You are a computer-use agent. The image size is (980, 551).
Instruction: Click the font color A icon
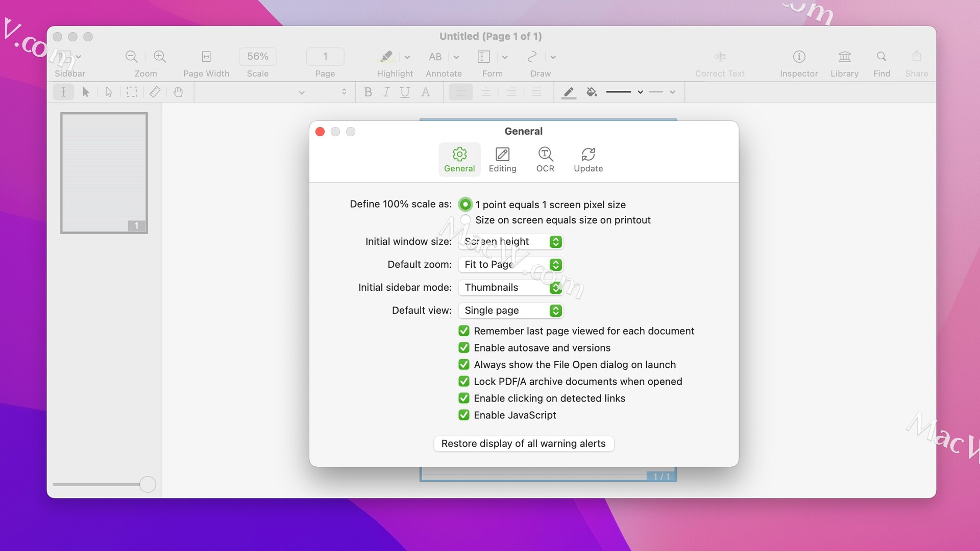click(x=425, y=92)
